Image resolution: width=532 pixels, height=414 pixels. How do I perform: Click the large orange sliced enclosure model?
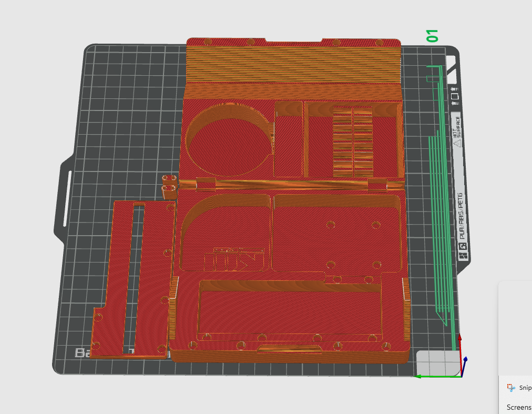coord(292,200)
